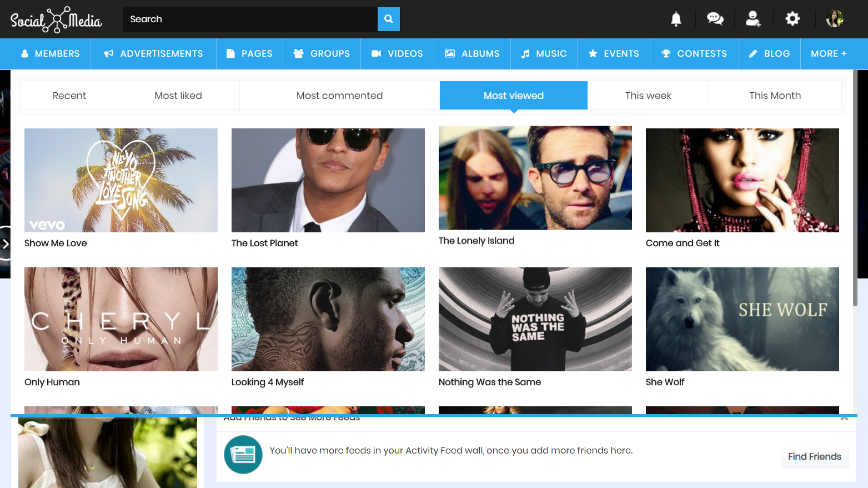Open the Events section
This screenshot has width=868, height=488.
coord(614,53)
